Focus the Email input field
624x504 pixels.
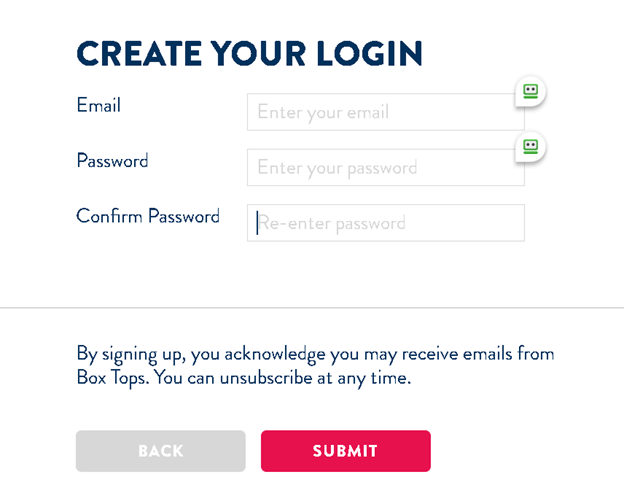[x=386, y=112]
